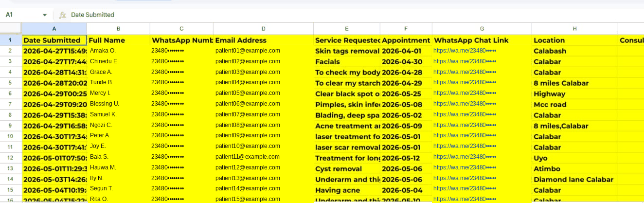Viewport: 644px width, 203px height.
Task: Select the Having acne cell
Action: (347, 189)
